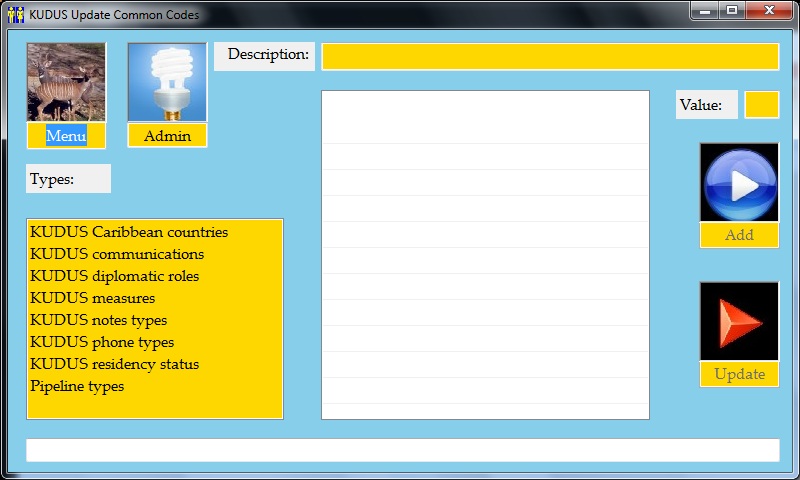The image size is (800, 480).
Task: Click the light bulb Admin icon
Action: 167,82
